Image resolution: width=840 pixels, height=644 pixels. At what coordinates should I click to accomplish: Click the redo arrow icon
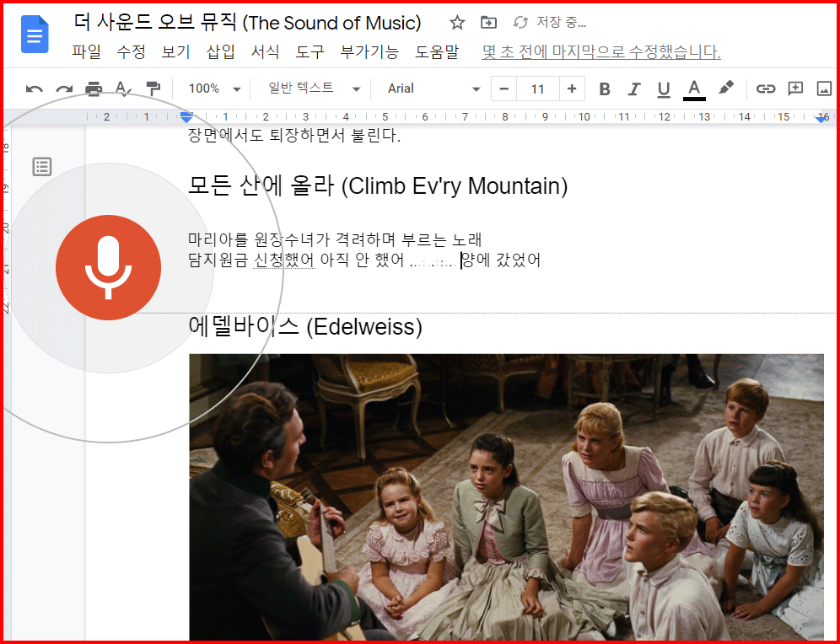[64, 89]
